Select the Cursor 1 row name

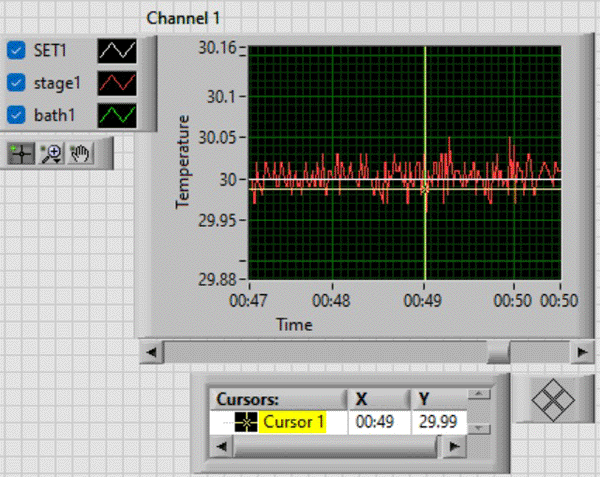point(293,422)
